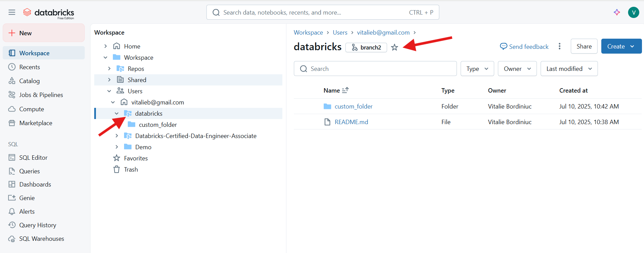The image size is (644, 253).
Task: Click the global search data field
Action: click(x=323, y=12)
